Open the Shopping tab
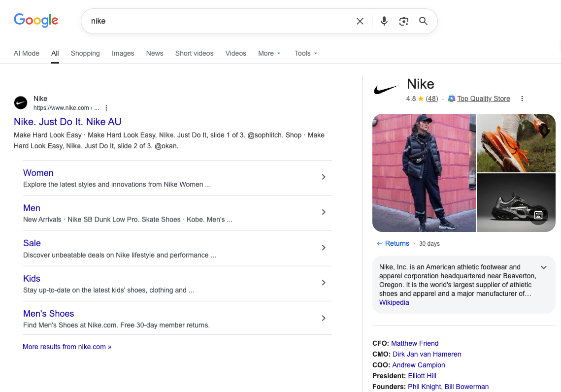This screenshot has height=392, width=561. point(85,53)
